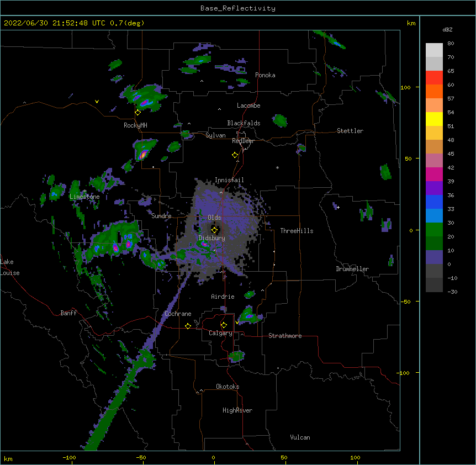The image size is (476, 465).
Task: Click the Drumheller label
Action: (x=352, y=269)
